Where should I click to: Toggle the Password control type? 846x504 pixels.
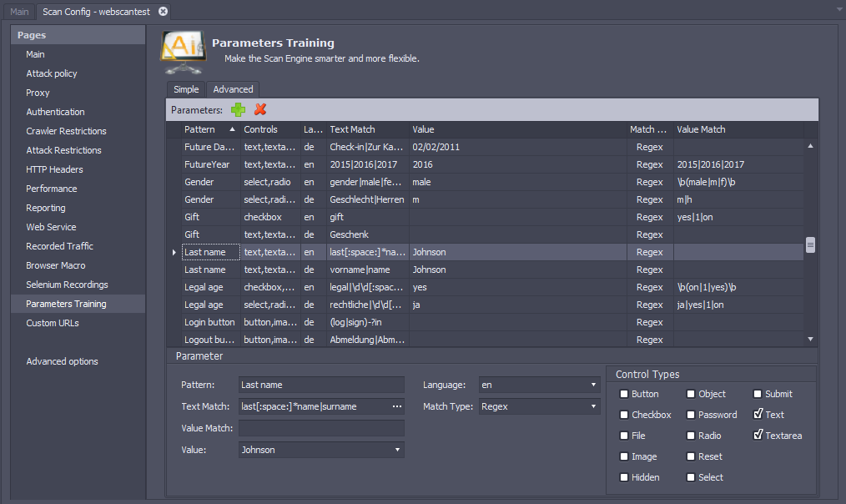(x=691, y=415)
